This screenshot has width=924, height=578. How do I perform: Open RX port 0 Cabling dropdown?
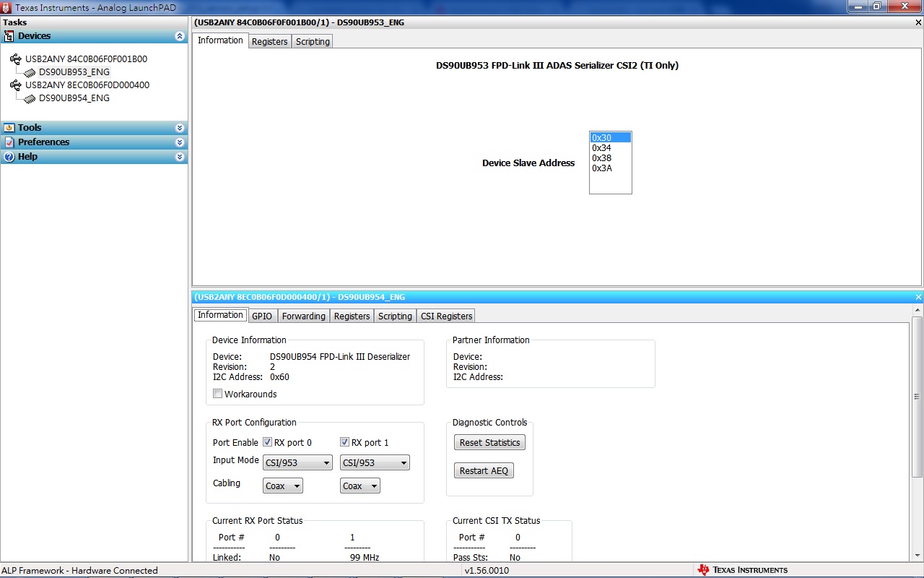coord(283,486)
